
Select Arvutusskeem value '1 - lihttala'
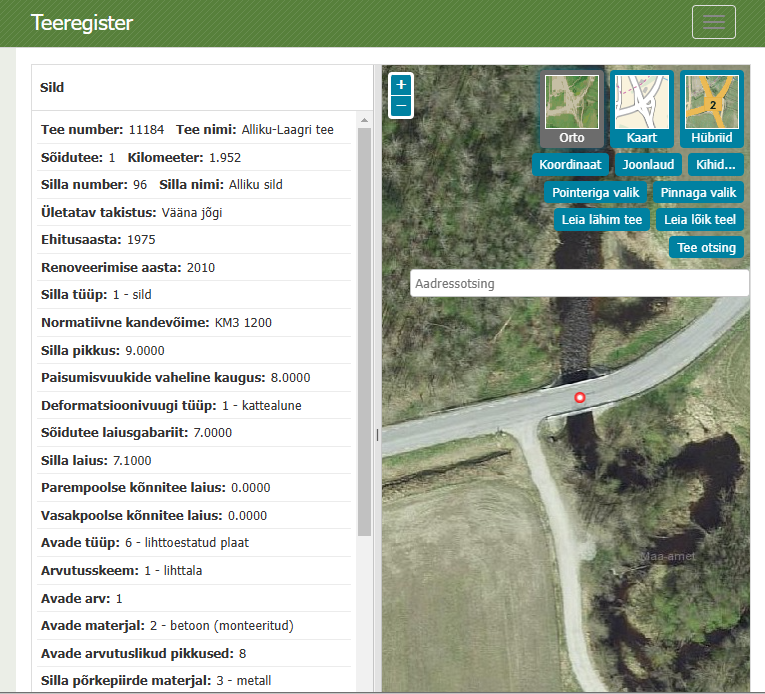[173, 571]
